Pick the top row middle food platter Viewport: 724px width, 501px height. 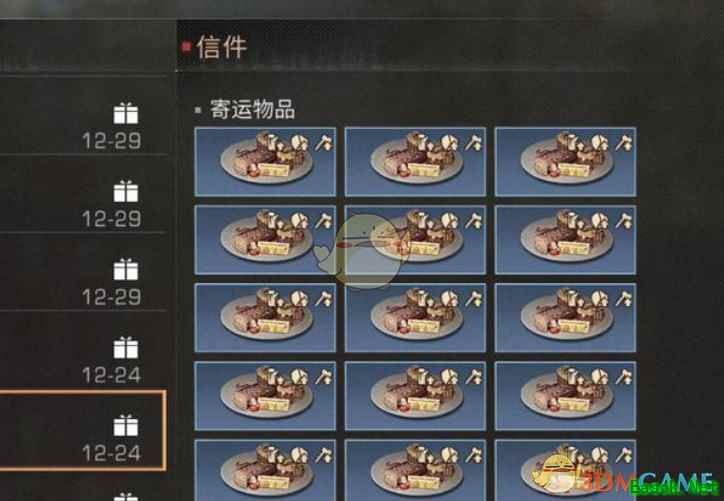415,162
